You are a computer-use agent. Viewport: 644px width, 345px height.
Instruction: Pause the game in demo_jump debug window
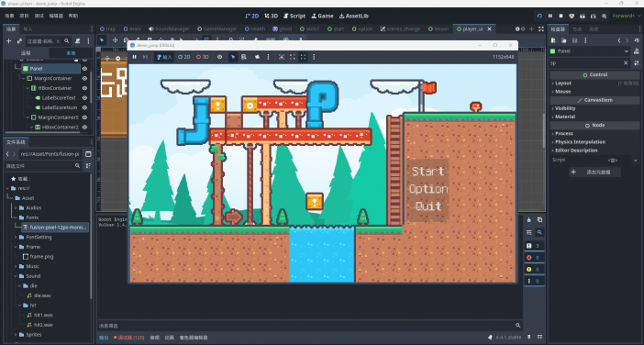[x=134, y=57]
